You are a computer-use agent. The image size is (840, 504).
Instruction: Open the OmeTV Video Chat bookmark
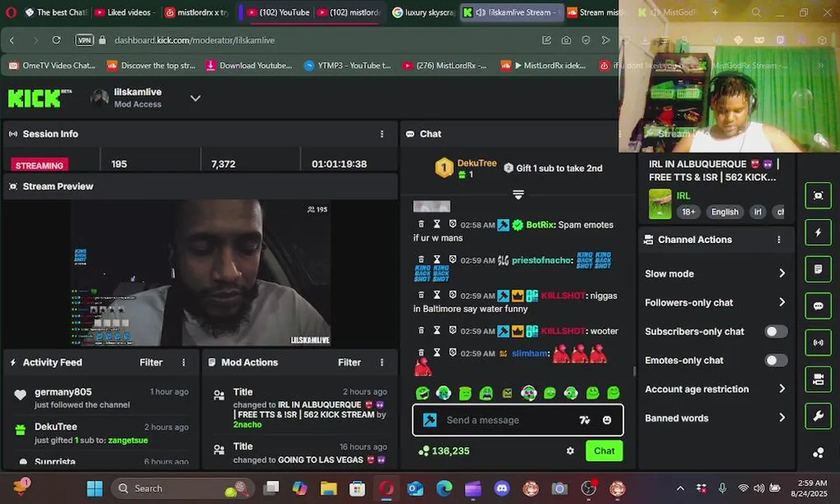52,66
